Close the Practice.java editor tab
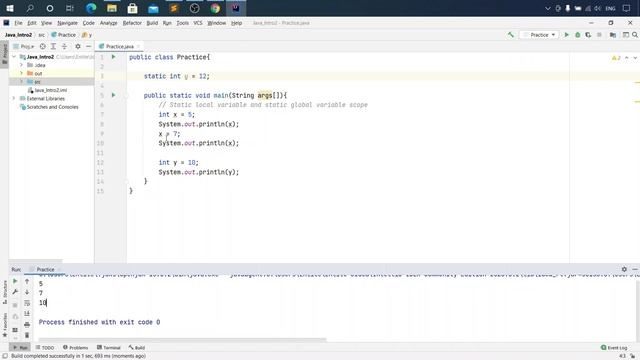Viewport: 640px width, 360px height. pyautogui.click(x=138, y=47)
